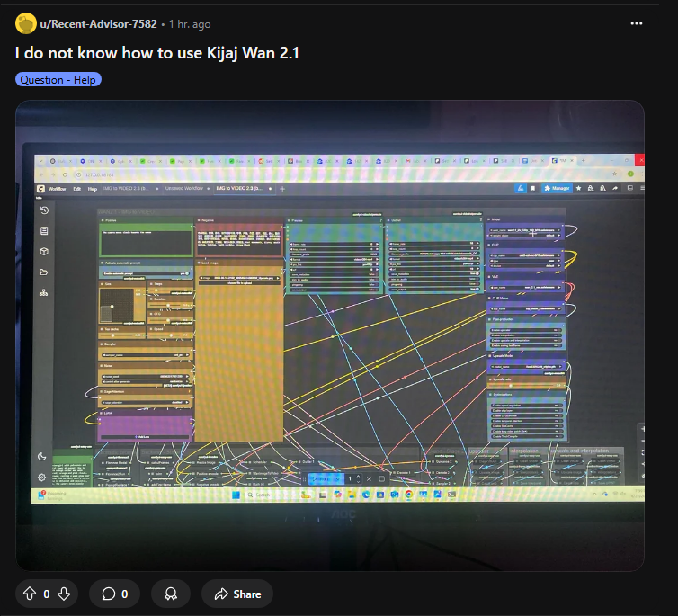Viewport: 678px width, 616px height.
Task: Click the ComfyUI logo icon
Action: tap(40, 189)
